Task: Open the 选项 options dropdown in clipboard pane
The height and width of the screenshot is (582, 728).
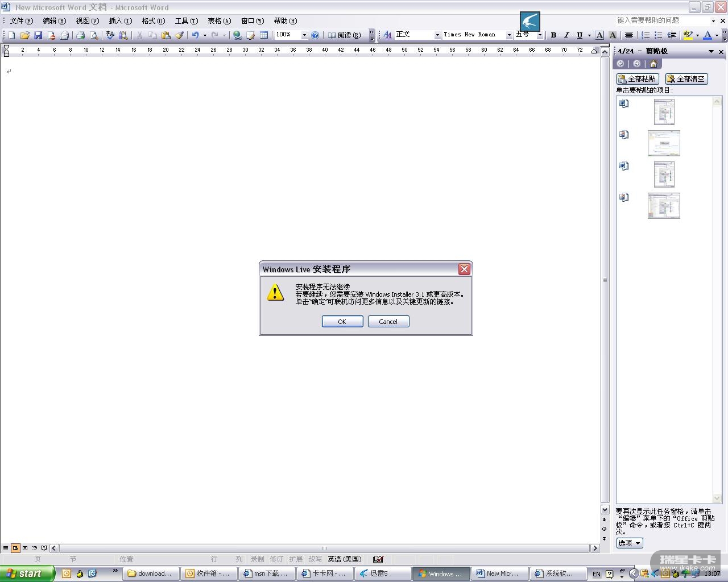Action: [630, 543]
